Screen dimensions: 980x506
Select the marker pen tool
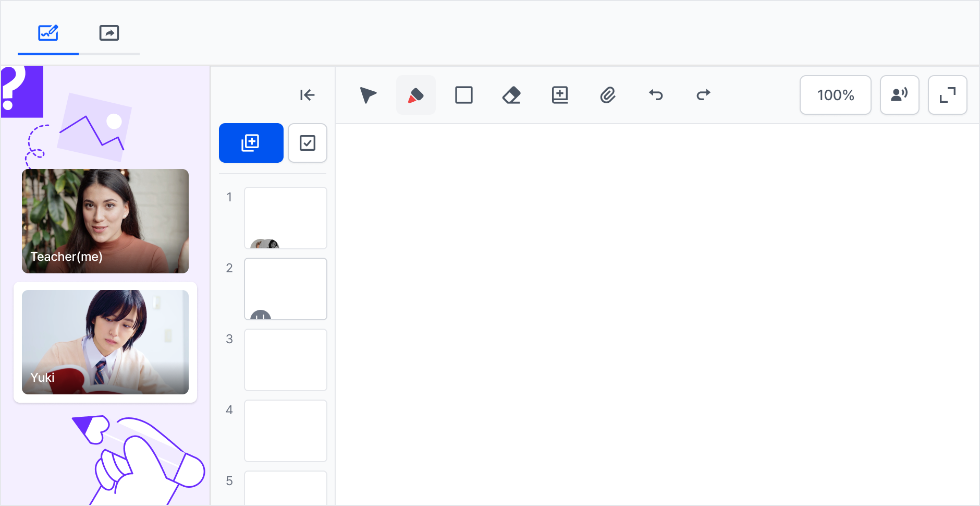pos(416,95)
